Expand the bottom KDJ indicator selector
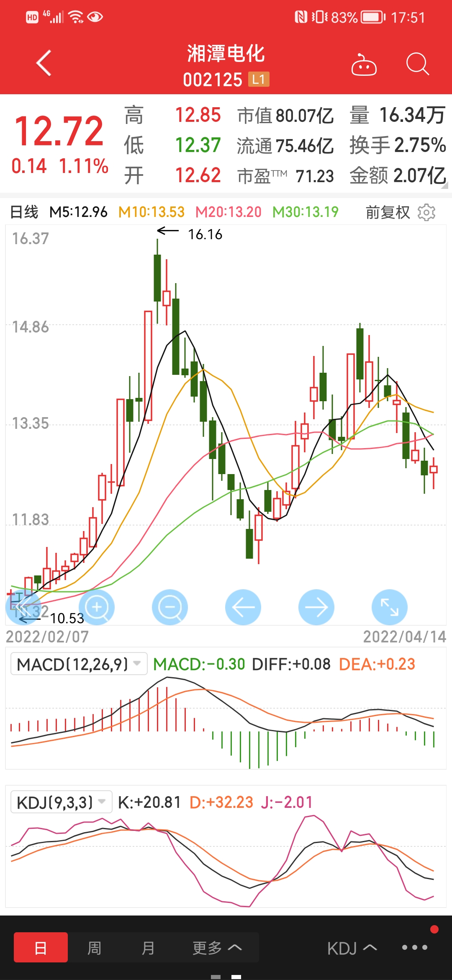452x980 pixels. (x=352, y=948)
